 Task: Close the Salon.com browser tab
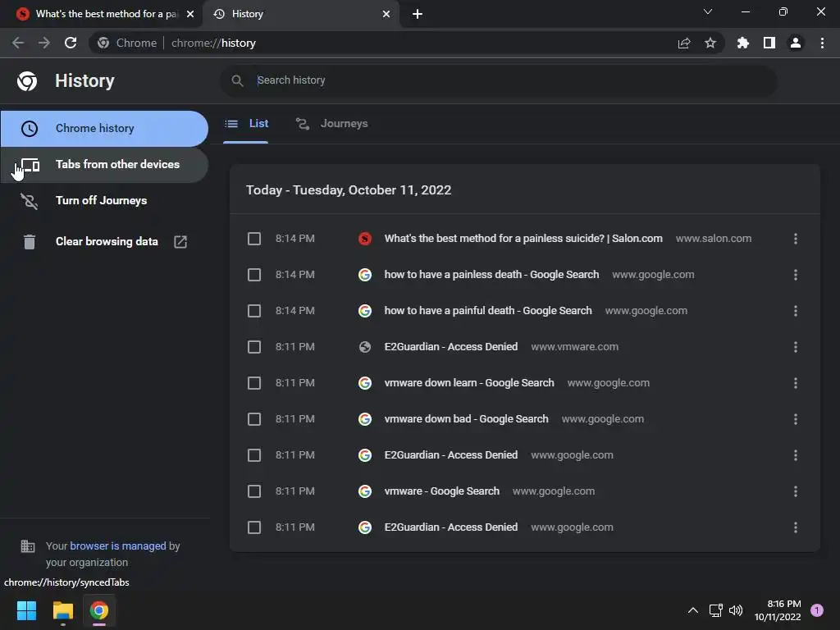tap(190, 14)
